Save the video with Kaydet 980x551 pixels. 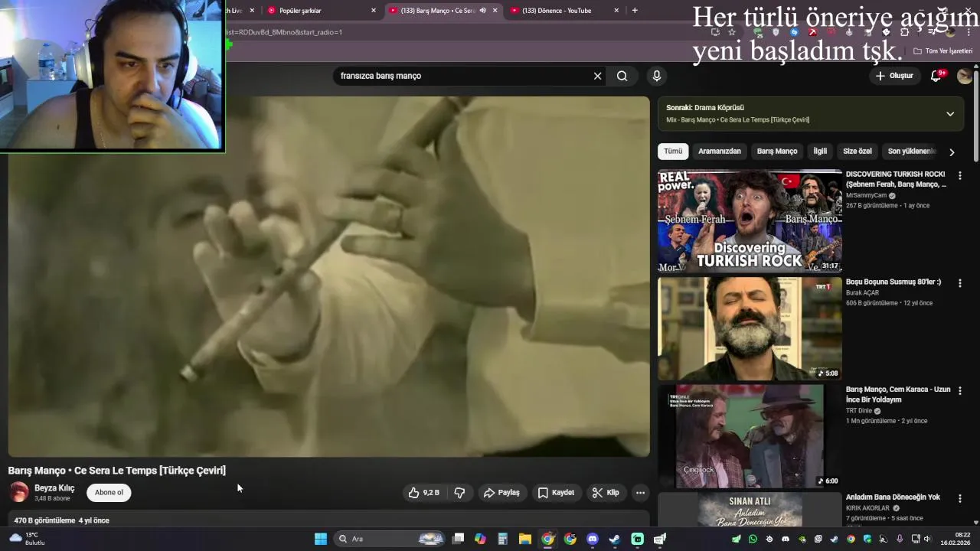point(556,493)
